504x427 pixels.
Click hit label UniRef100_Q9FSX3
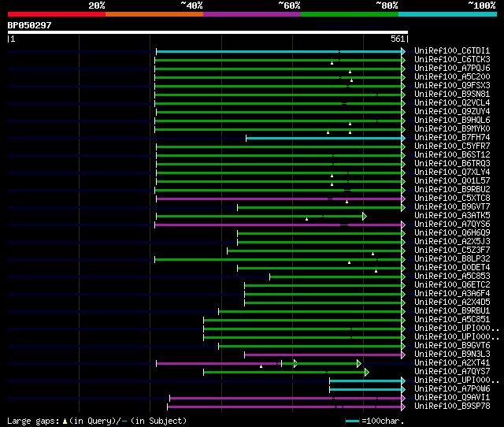(x=452, y=86)
